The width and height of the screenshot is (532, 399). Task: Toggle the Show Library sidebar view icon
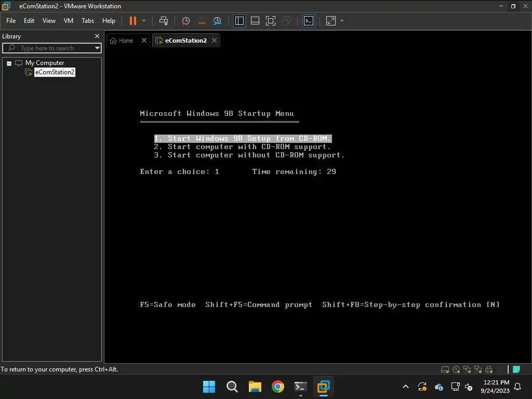pos(240,21)
